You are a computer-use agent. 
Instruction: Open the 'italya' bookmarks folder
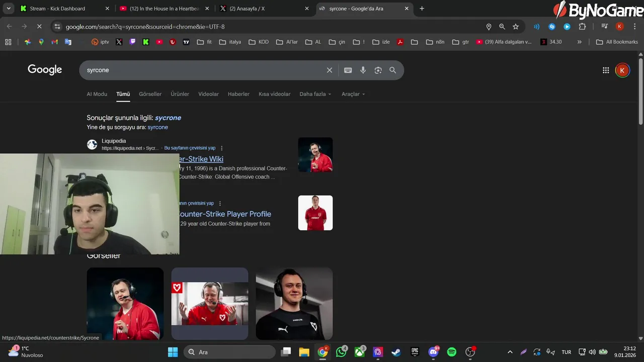click(x=230, y=42)
